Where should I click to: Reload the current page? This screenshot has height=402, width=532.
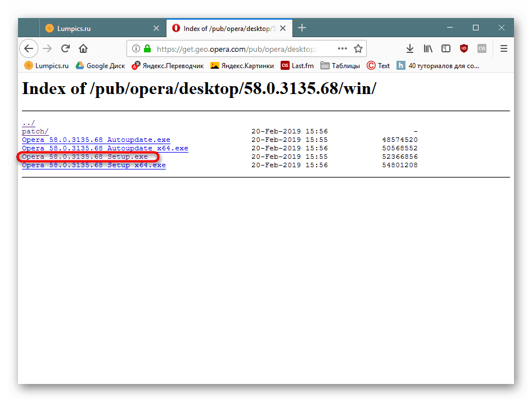[x=65, y=48]
